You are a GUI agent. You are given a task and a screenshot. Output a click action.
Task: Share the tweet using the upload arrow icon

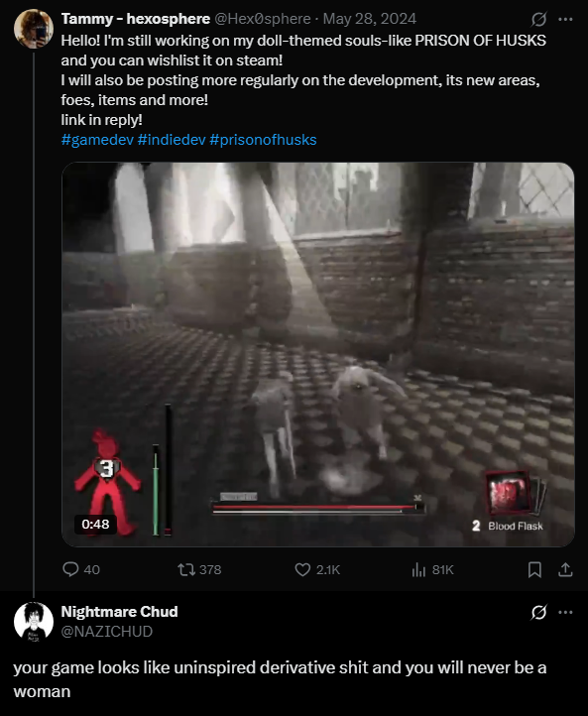click(565, 569)
